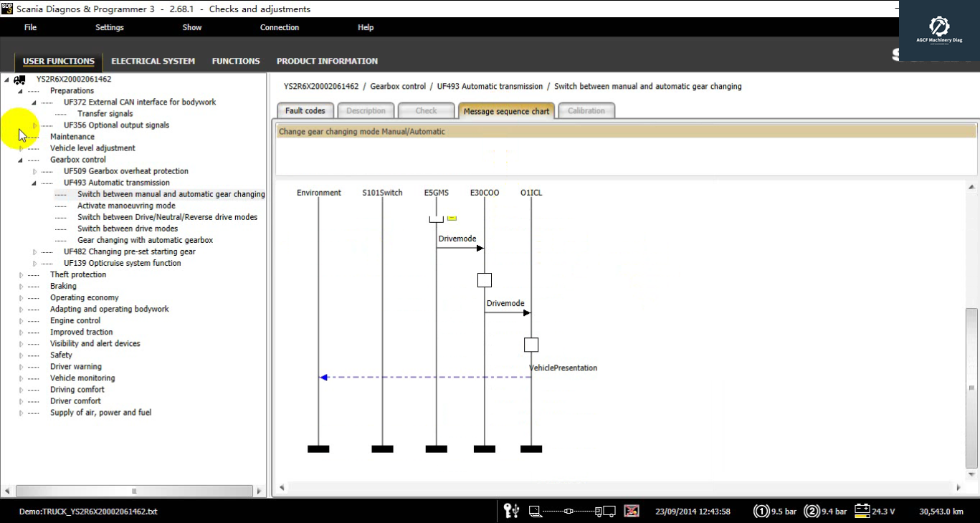Switch to the ELECTRICAL SYSTEM tab
Viewport: 980px width, 523px height.
coord(153,61)
